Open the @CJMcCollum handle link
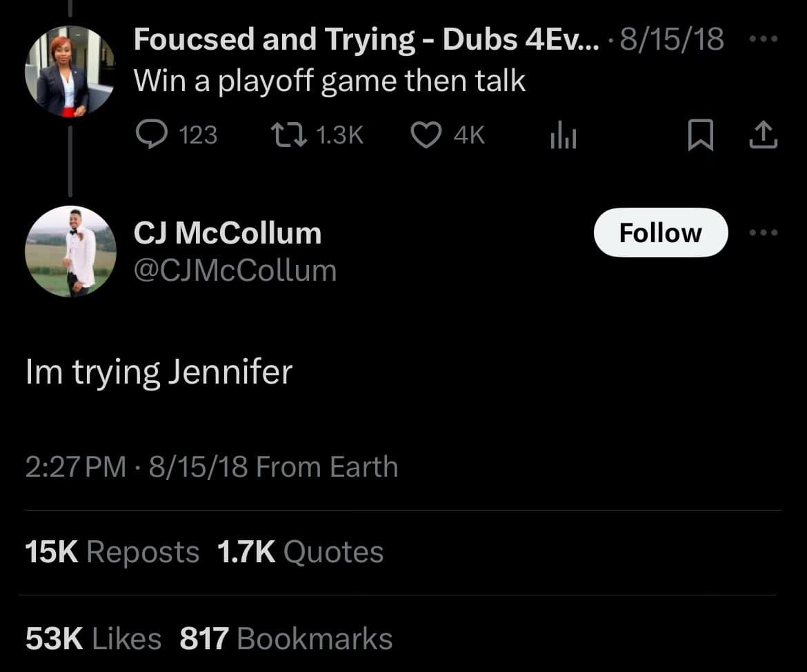Viewport: 807px width, 672px height. (235, 270)
